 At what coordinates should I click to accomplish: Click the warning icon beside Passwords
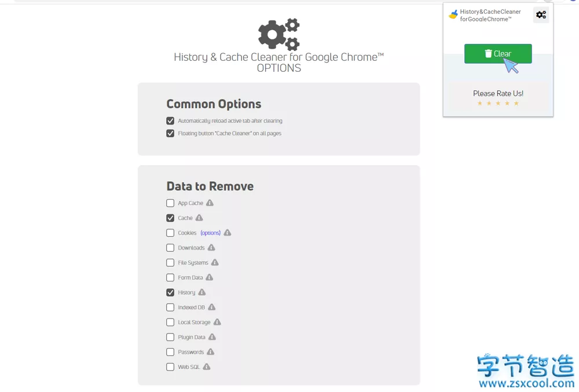pyautogui.click(x=211, y=352)
